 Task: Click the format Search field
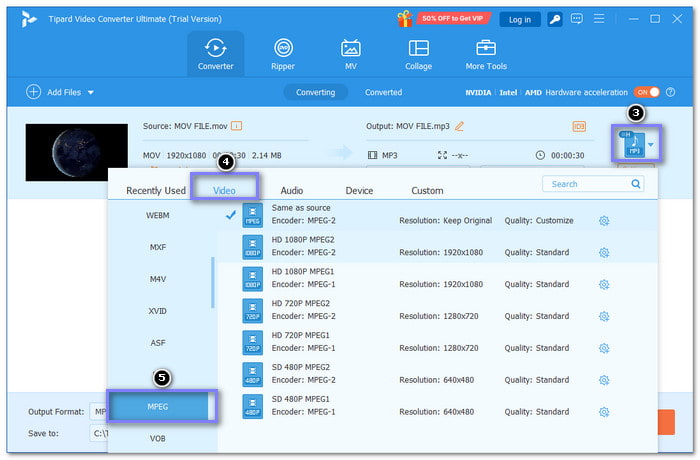click(593, 184)
